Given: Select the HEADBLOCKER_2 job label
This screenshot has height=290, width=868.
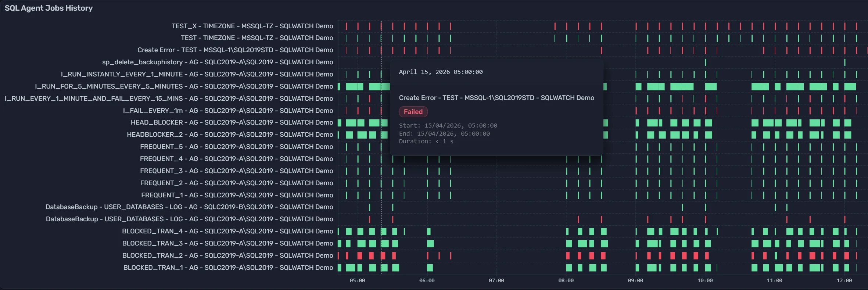Looking at the screenshot, I should (x=230, y=135).
